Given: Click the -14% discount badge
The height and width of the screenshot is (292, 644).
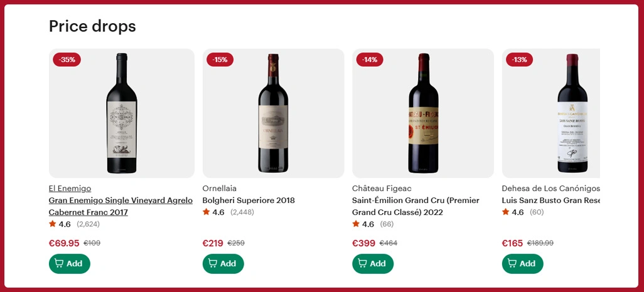Looking at the screenshot, I should pyautogui.click(x=370, y=60).
